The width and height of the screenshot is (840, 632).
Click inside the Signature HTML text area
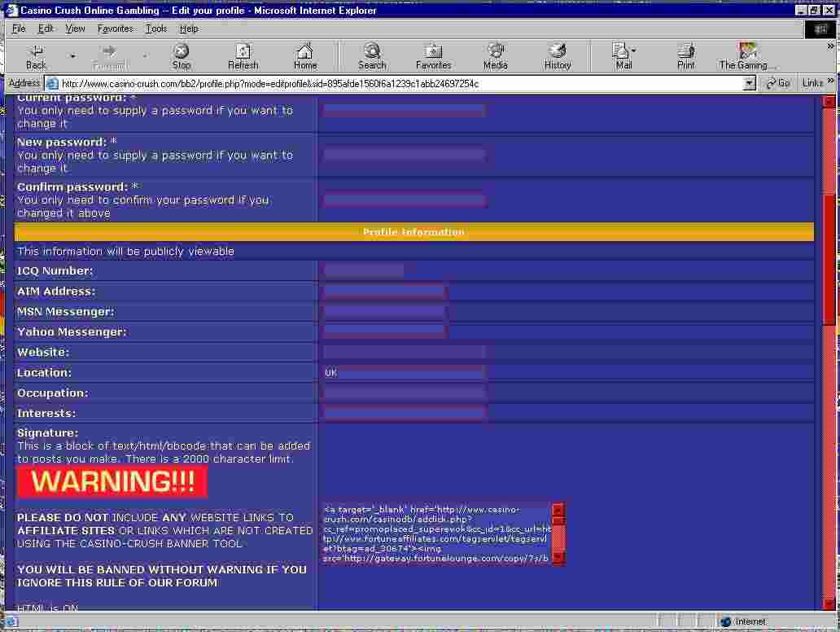tap(436, 533)
